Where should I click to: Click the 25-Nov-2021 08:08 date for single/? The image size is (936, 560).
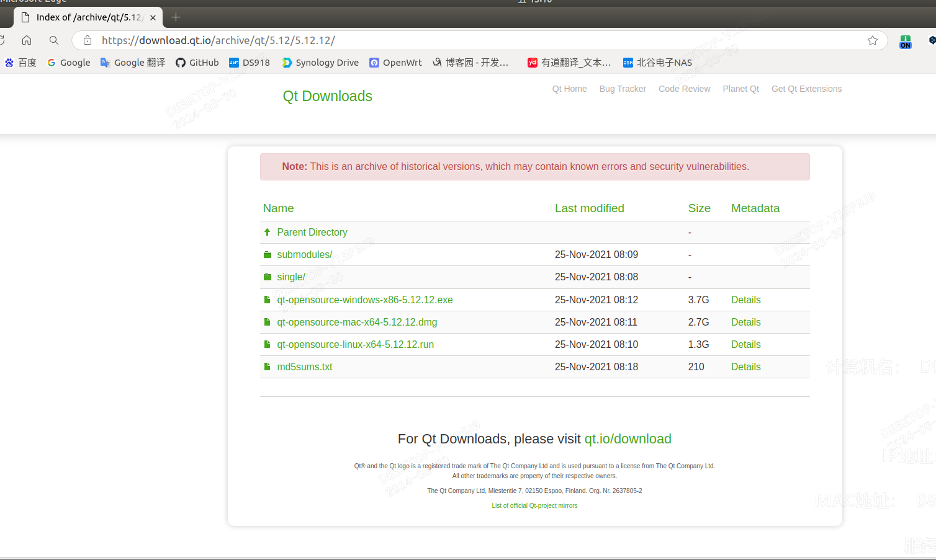tap(596, 277)
